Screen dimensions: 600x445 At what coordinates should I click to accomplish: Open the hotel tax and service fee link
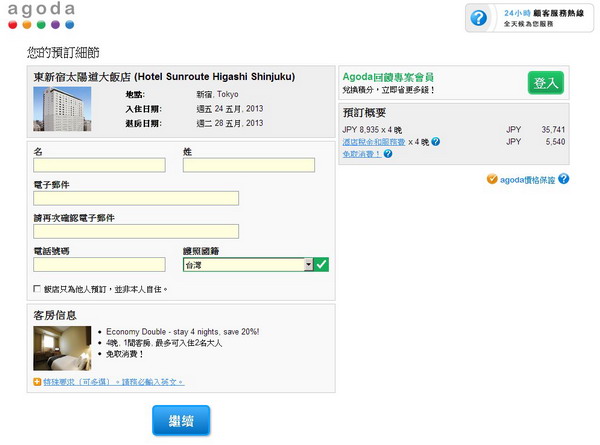[374, 142]
